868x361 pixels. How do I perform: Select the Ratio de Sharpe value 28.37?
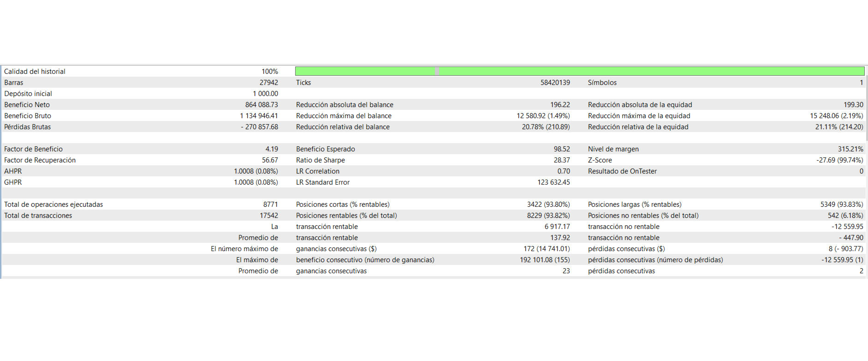coord(562,160)
